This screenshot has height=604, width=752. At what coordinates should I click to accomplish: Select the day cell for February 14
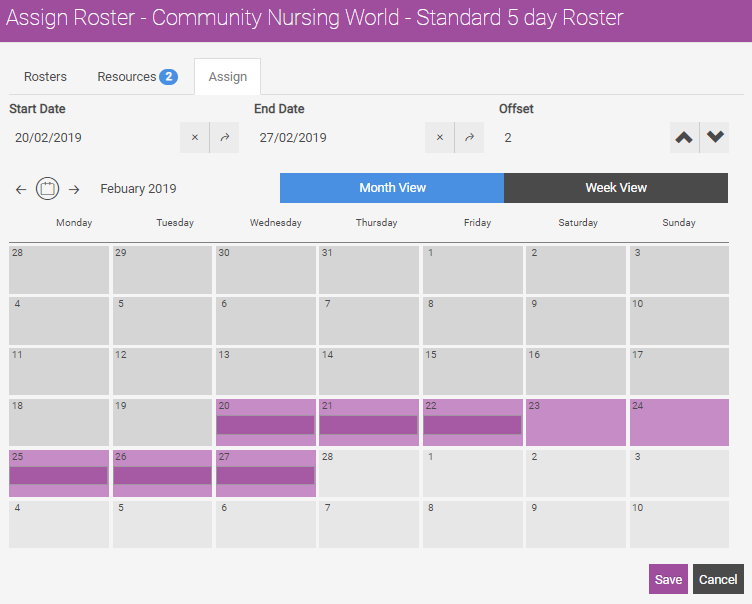(x=368, y=371)
